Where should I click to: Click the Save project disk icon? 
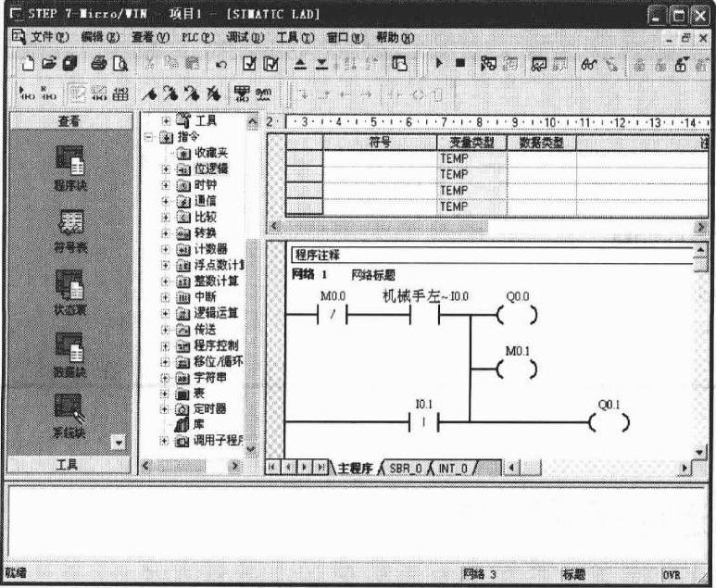pyautogui.click(x=69, y=63)
